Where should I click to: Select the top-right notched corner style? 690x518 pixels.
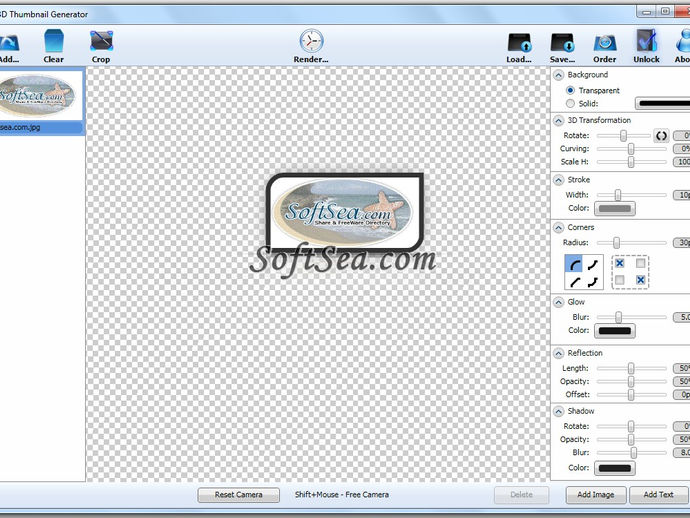593,264
